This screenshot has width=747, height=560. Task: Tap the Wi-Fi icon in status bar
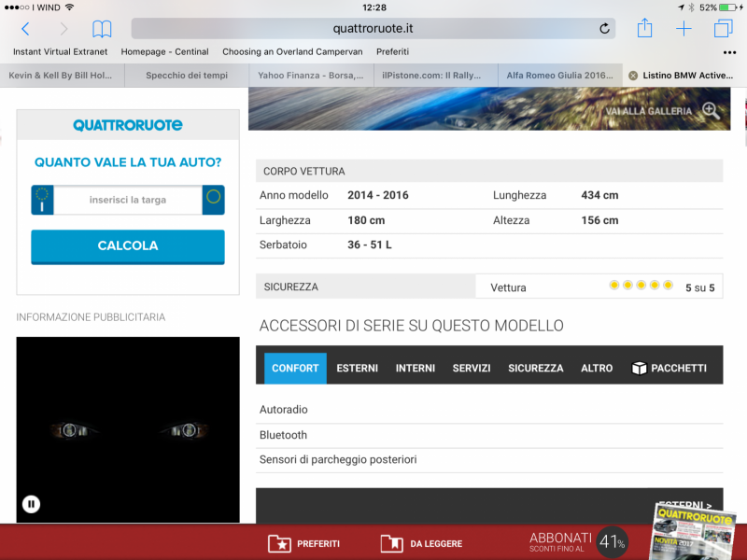69,7
